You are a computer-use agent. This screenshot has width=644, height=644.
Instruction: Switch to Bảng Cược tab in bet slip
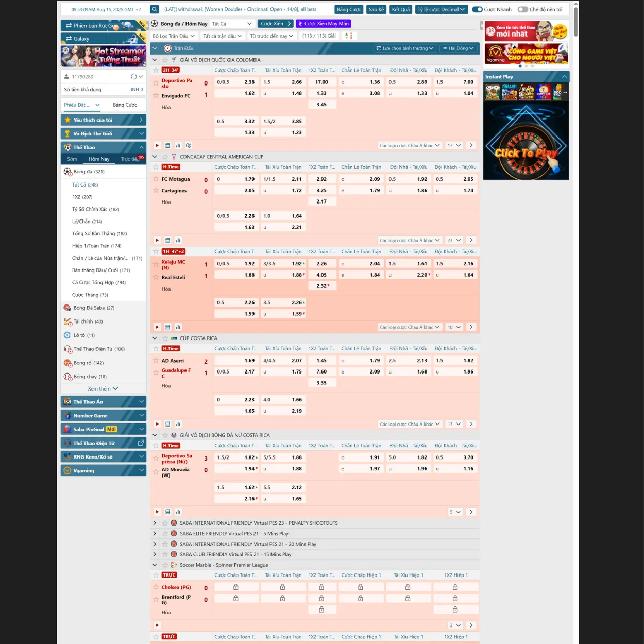125,105
